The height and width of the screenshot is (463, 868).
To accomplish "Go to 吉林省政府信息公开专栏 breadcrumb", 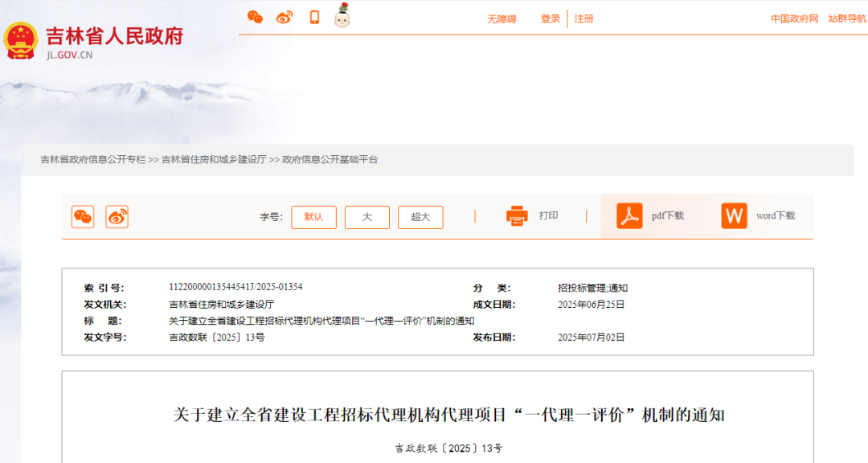I will (x=93, y=159).
